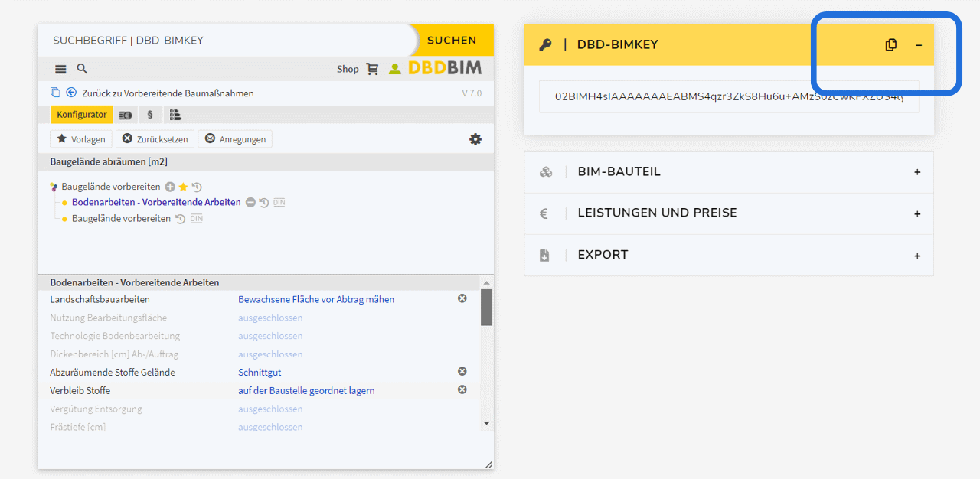The width and height of the screenshot is (980, 479).
Task: Click the Anregungen button
Action: point(235,139)
